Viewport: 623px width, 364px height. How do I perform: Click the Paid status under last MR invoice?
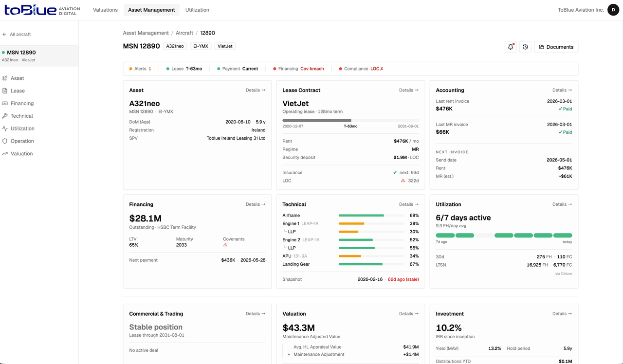565,132
